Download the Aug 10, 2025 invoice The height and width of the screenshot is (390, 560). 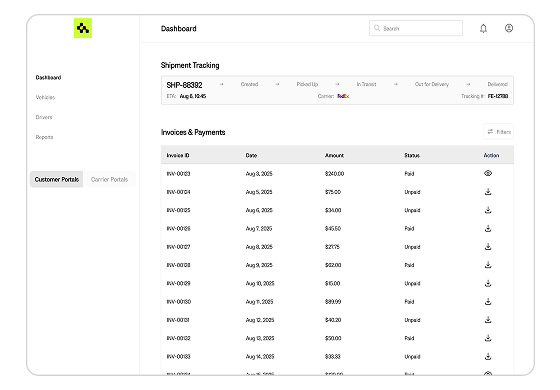pos(488,283)
